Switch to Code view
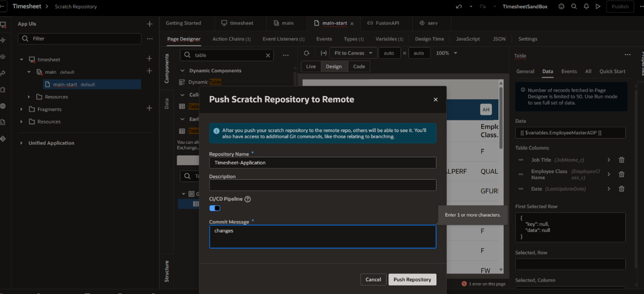 tap(359, 66)
